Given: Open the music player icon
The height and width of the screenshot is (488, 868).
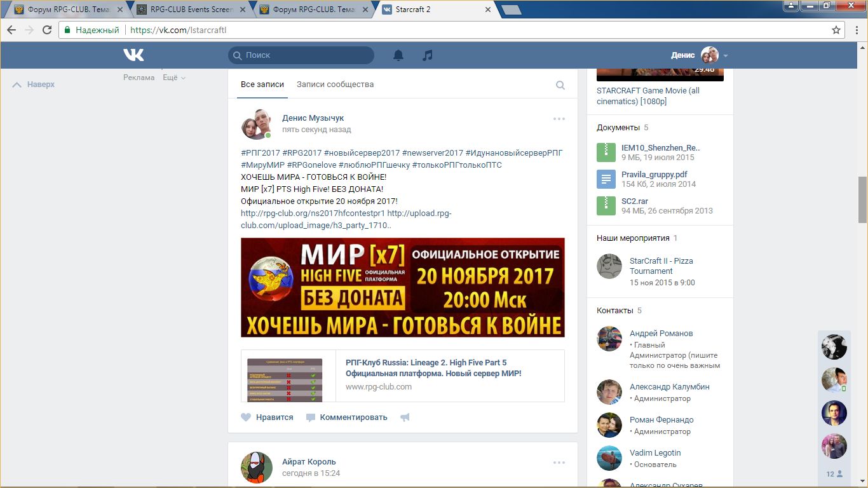Looking at the screenshot, I should [428, 55].
